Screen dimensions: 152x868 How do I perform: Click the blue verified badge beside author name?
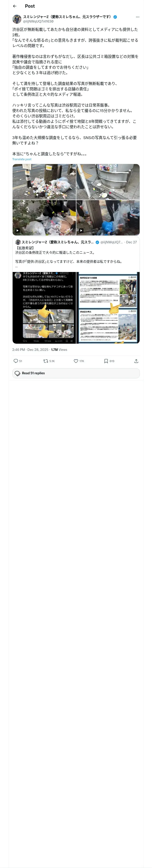pyautogui.click(x=115, y=17)
